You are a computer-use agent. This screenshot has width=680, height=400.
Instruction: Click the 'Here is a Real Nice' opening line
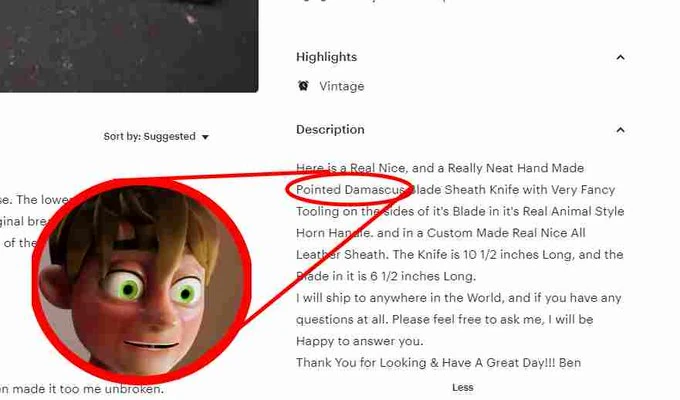440,168
